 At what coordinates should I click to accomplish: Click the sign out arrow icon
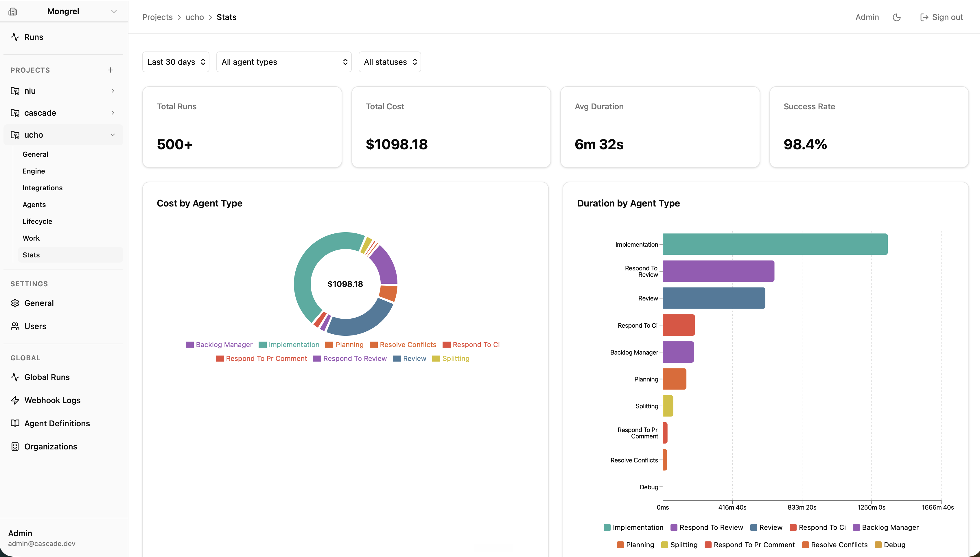click(x=924, y=17)
